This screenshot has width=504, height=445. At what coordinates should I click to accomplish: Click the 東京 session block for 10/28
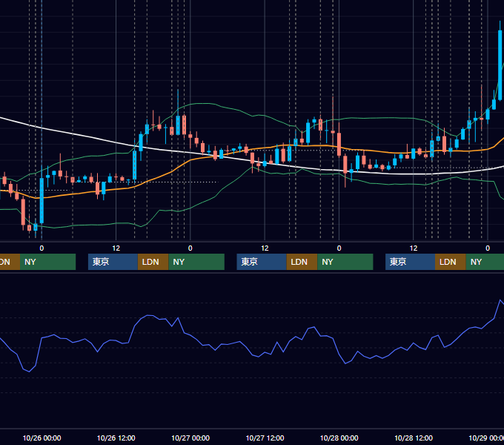410,262
